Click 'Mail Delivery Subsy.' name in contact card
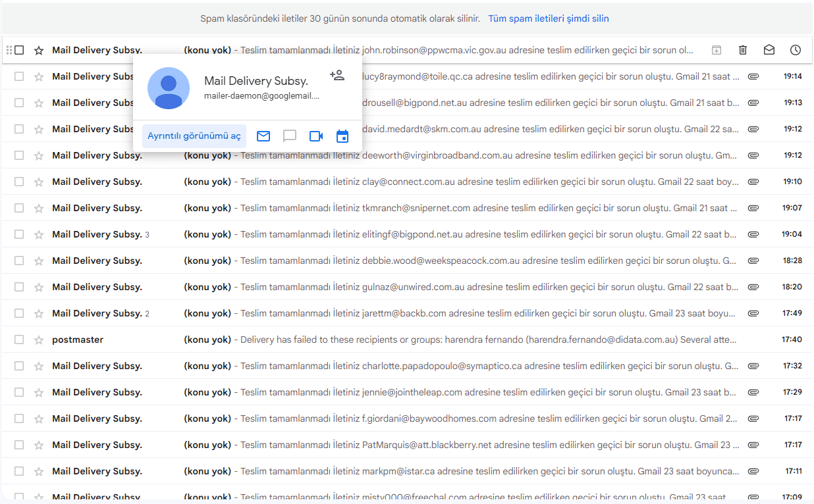The height and width of the screenshot is (504, 814). coord(256,81)
